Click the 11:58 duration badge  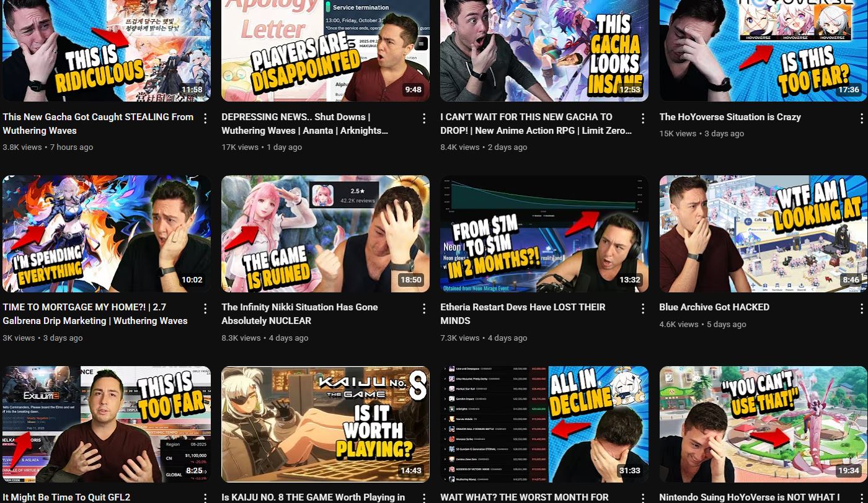(x=192, y=90)
